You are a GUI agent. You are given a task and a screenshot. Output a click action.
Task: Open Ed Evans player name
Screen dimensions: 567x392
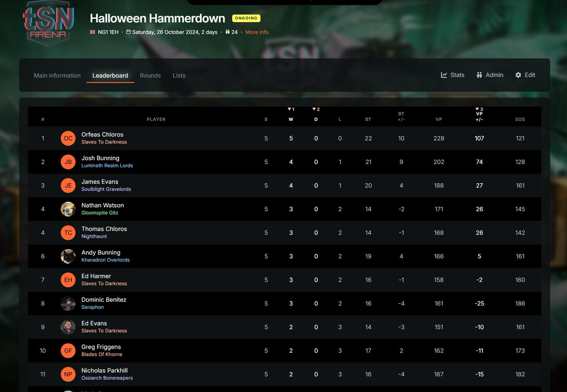[x=94, y=324]
